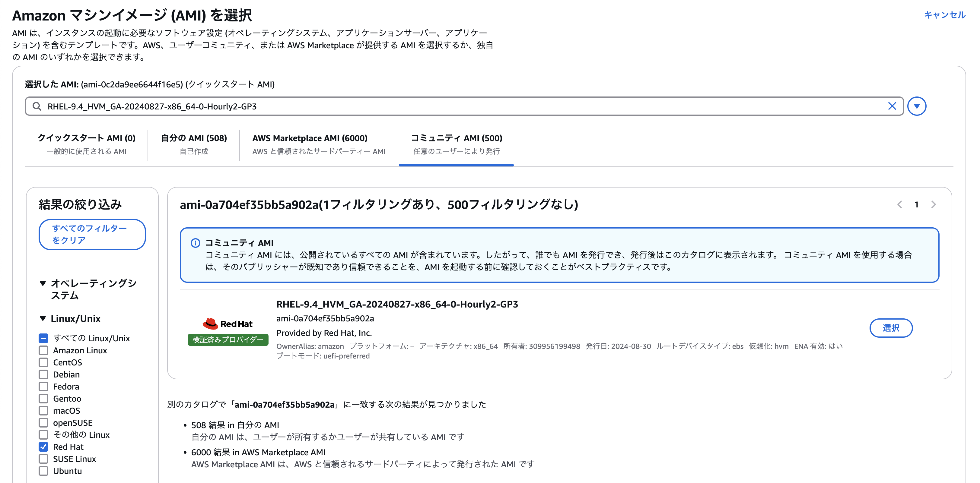Toggle すべての Linux/Unix checkbox

43,338
